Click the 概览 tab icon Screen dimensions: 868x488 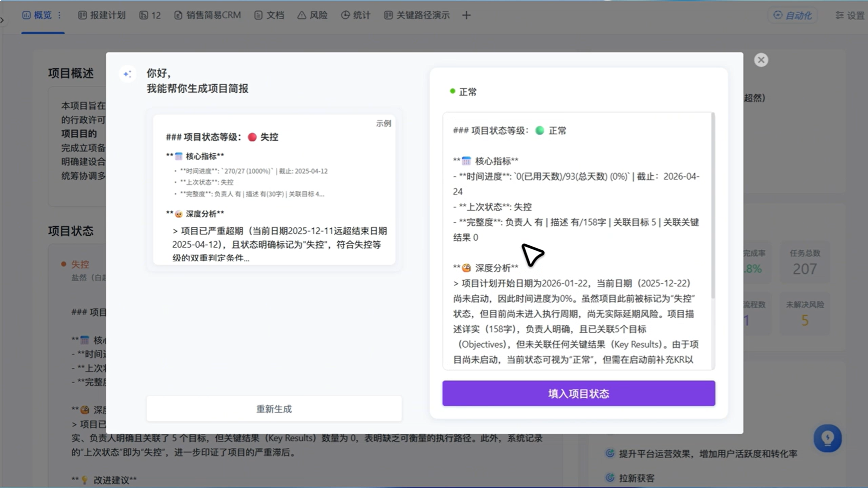(x=26, y=15)
